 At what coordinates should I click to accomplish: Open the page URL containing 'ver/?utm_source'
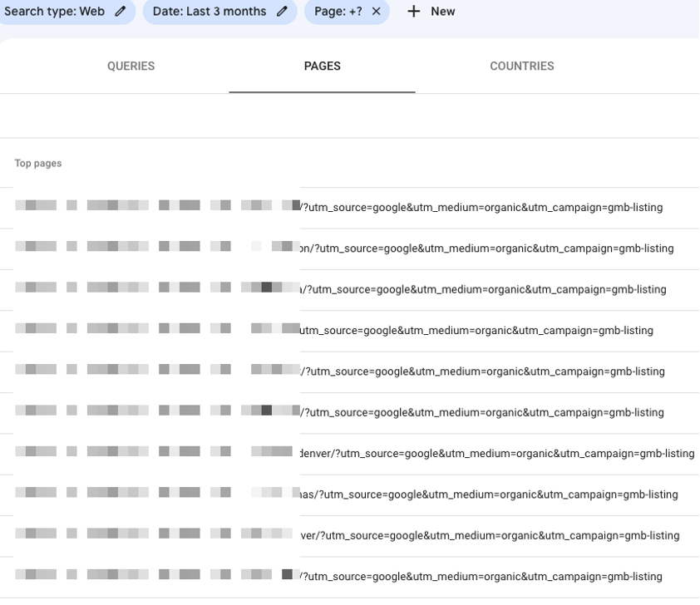tap(489, 535)
